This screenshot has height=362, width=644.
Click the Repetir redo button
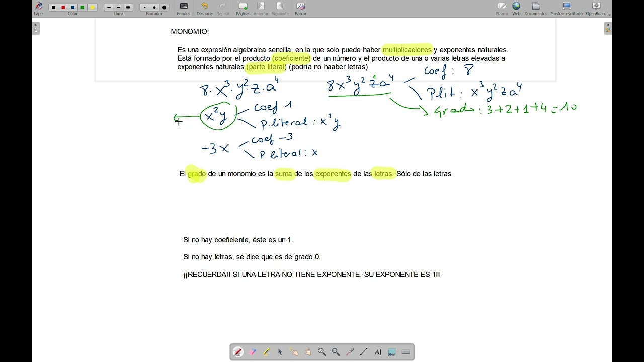223,8
